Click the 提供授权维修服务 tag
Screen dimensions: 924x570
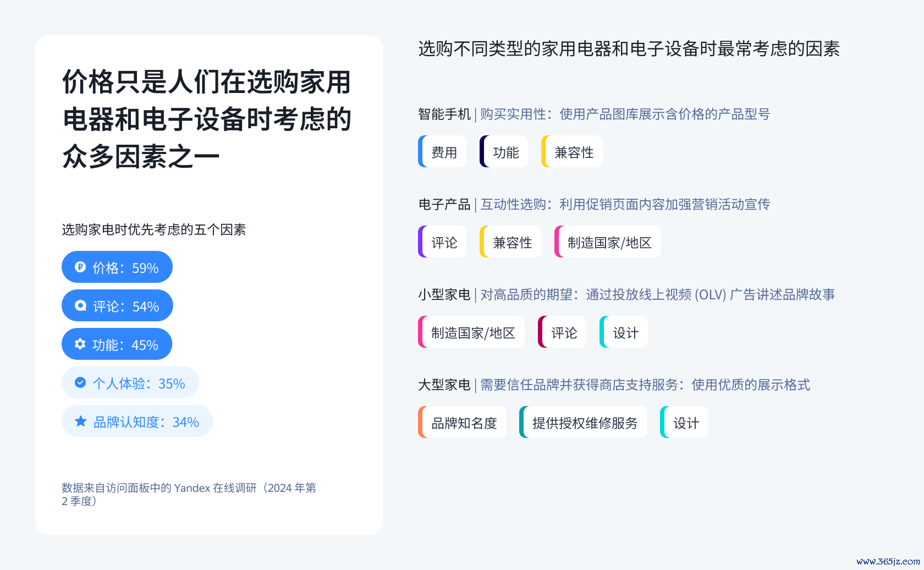583,422
